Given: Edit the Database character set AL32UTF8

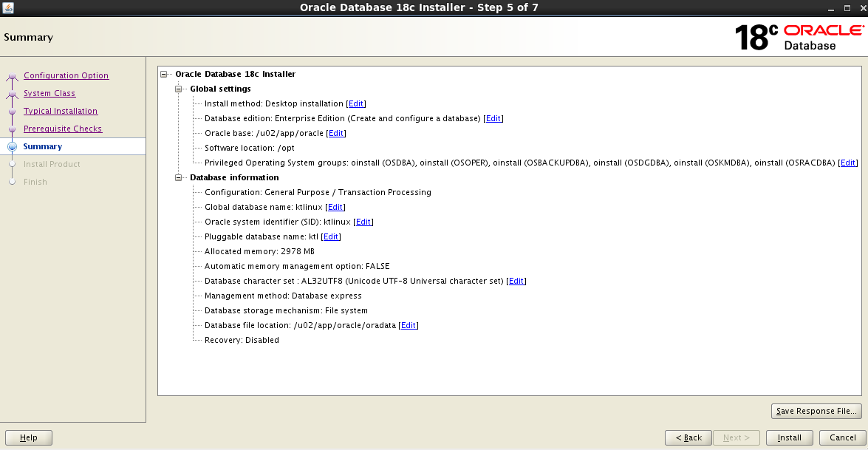Looking at the screenshot, I should pos(516,282).
